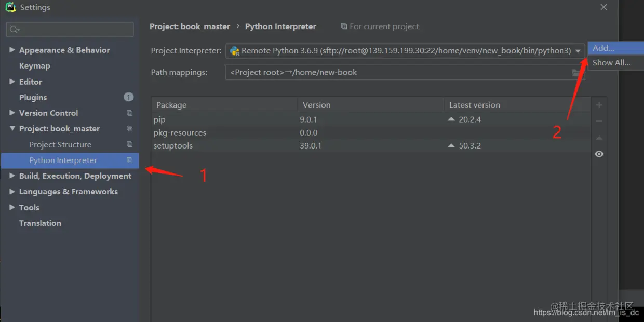This screenshot has height=322, width=644.
Task: Click Project: book_master breadcrumb
Action: click(x=190, y=26)
